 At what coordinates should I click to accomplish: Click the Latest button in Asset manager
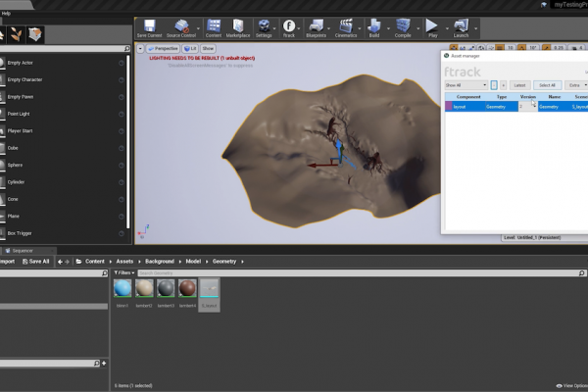pos(519,85)
